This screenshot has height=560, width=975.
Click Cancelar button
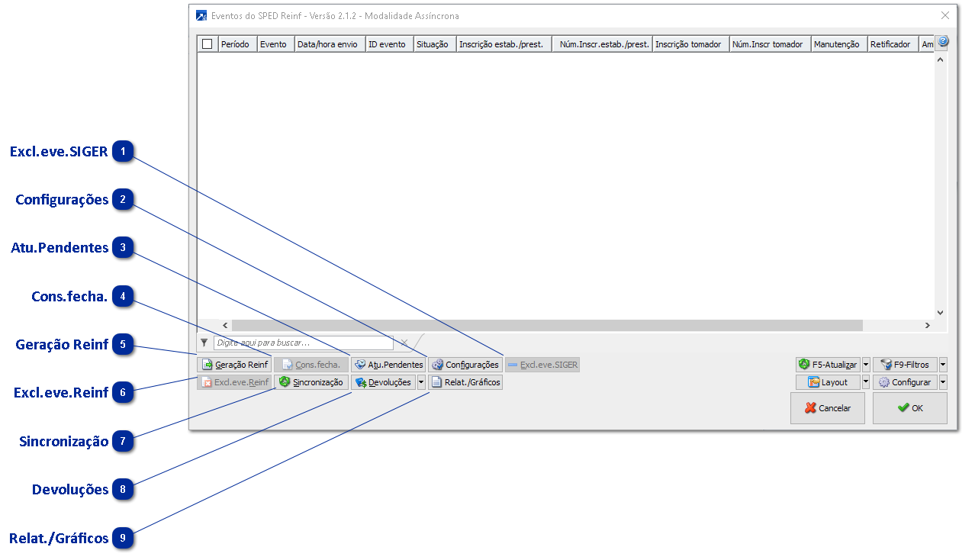click(x=828, y=408)
